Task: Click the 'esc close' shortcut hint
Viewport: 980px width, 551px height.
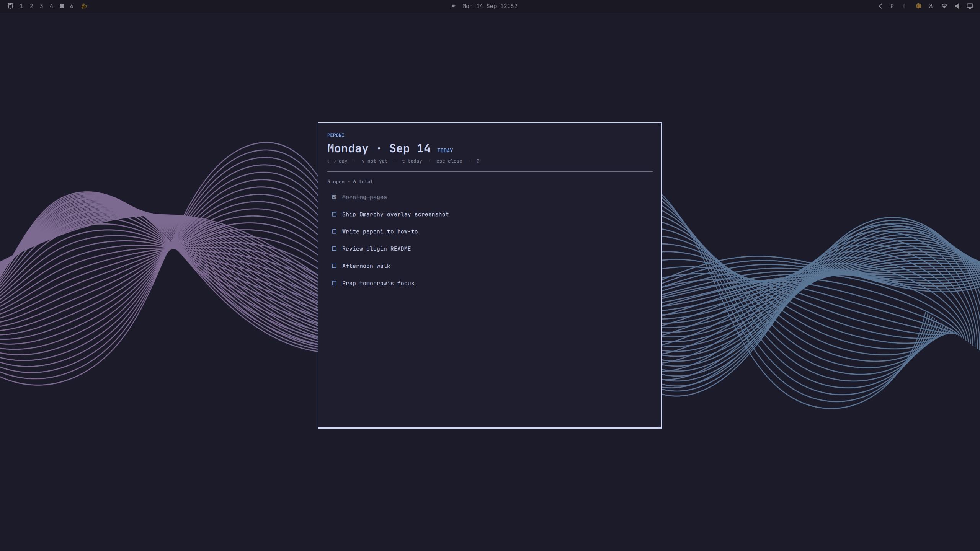Action: pyautogui.click(x=449, y=161)
